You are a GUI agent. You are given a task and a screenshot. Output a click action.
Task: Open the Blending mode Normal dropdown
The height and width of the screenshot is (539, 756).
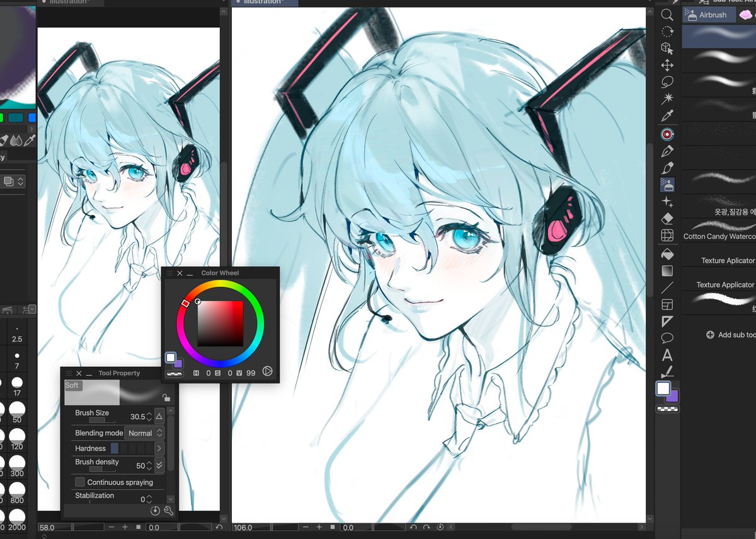point(145,433)
